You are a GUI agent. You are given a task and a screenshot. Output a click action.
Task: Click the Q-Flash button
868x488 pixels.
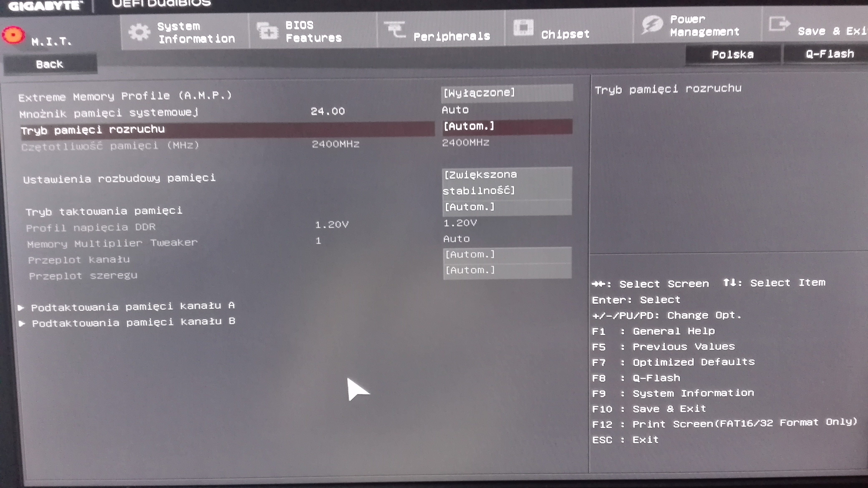[829, 54]
